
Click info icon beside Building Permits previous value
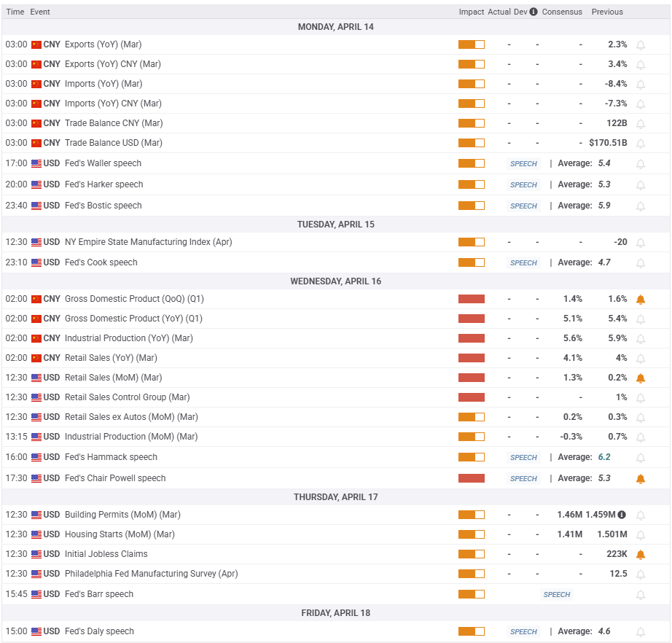point(622,515)
